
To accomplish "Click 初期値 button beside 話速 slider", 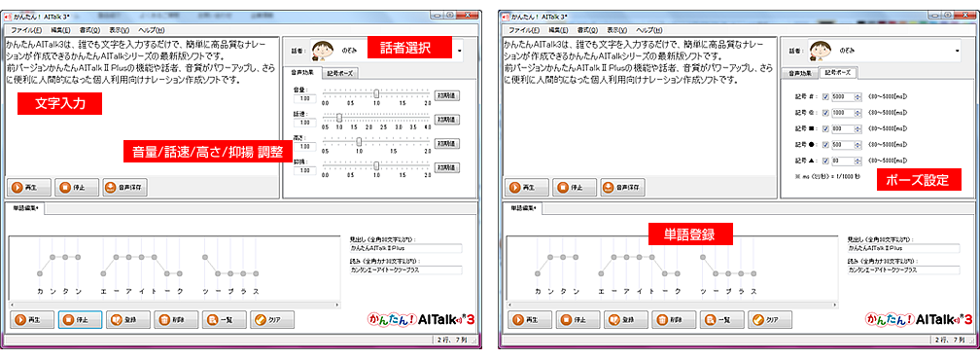I will click(448, 119).
